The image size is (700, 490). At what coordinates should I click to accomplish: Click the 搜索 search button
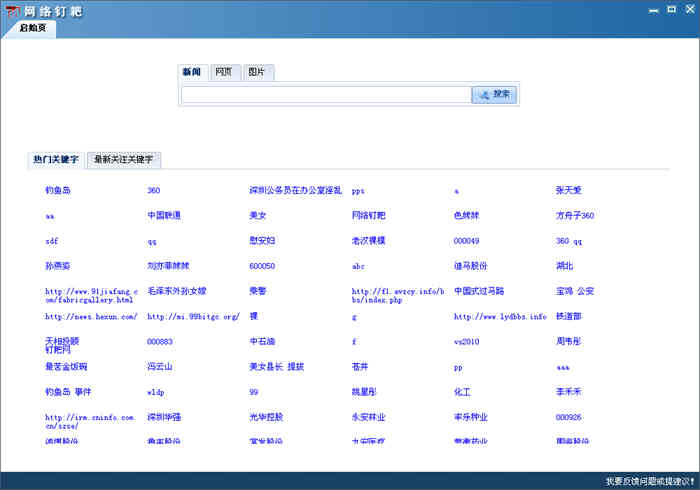pyautogui.click(x=494, y=95)
